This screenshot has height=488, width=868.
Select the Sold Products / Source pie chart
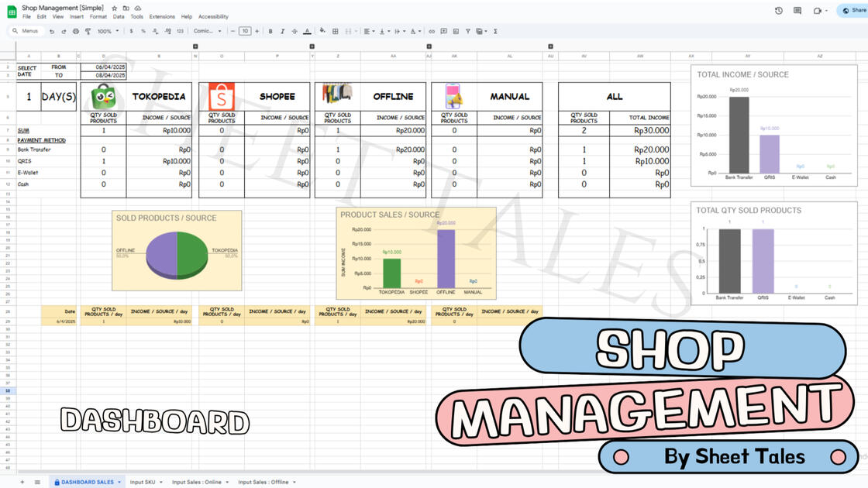pyautogui.click(x=177, y=250)
